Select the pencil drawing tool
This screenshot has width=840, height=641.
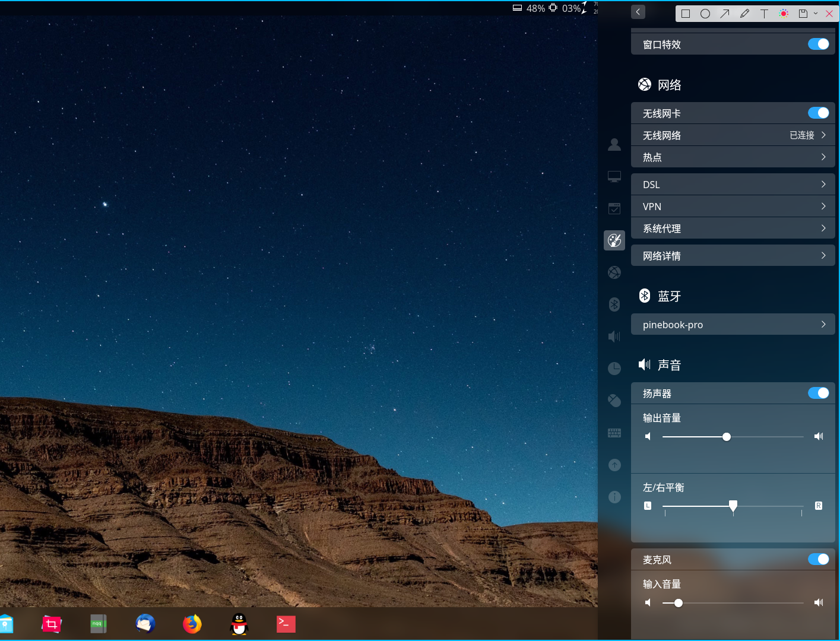[x=744, y=14]
